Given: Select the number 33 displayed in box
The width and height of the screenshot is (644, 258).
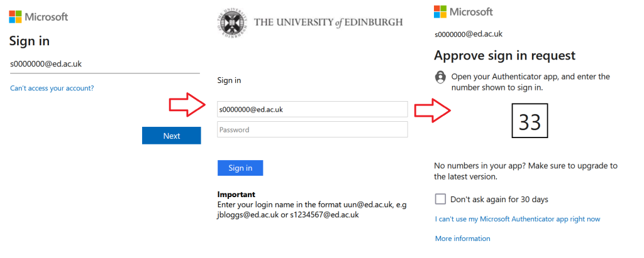Looking at the screenshot, I should point(530,121).
